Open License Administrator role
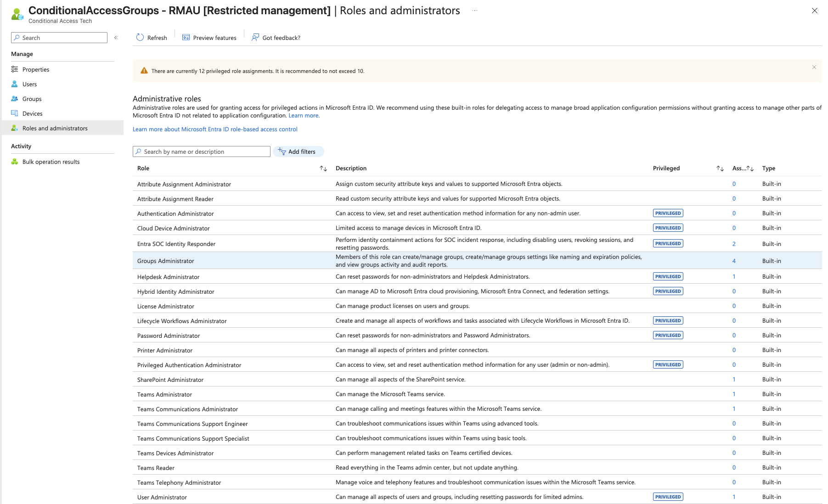This screenshot has width=828, height=504. [165, 306]
